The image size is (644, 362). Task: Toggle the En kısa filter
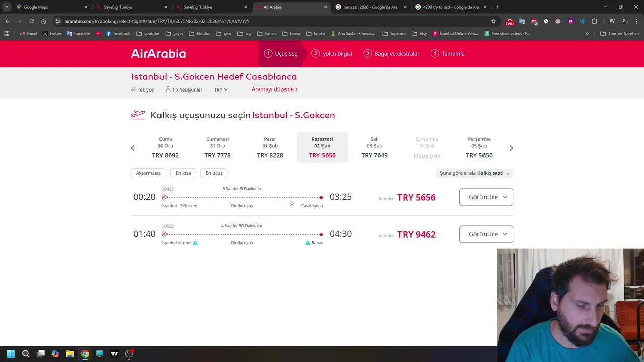coord(183,173)
